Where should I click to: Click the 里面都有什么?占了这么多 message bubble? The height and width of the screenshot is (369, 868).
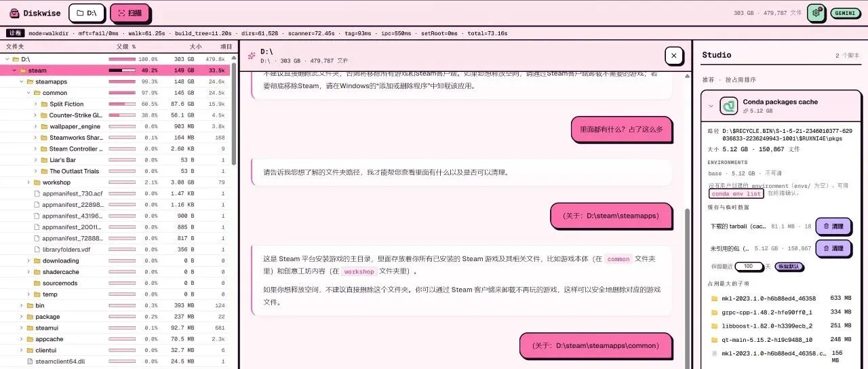click(x=622, y=129)
